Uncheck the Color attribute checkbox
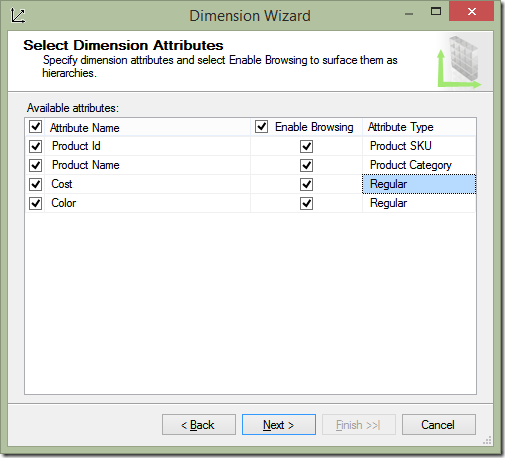This screenshot has width=505, height=458. pos(35,203)
